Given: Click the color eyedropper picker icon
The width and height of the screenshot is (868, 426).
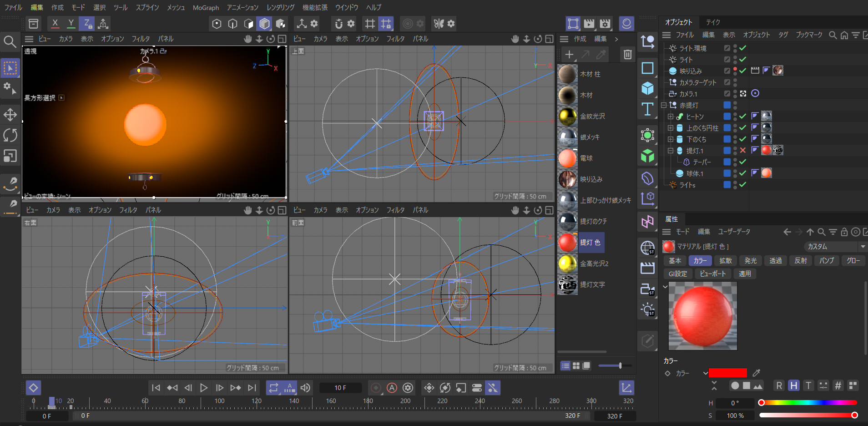Looking at the screenshot, I should [757, 373].
